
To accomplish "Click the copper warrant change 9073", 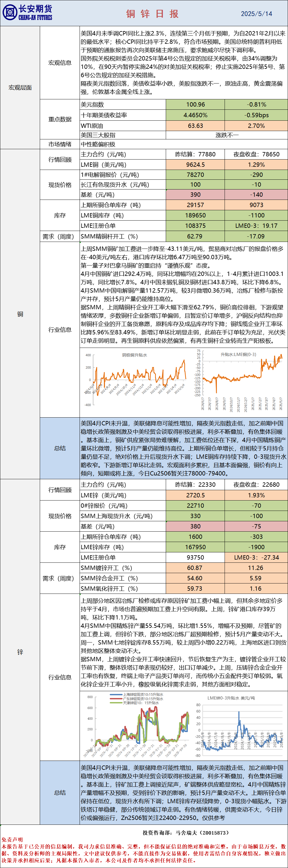I will point(256,205).
